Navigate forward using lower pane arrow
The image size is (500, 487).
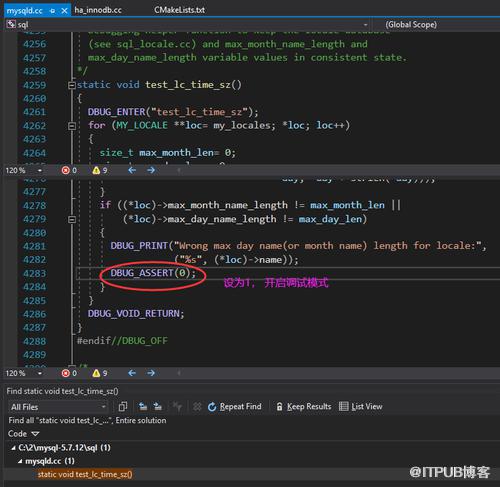[151, 373]
